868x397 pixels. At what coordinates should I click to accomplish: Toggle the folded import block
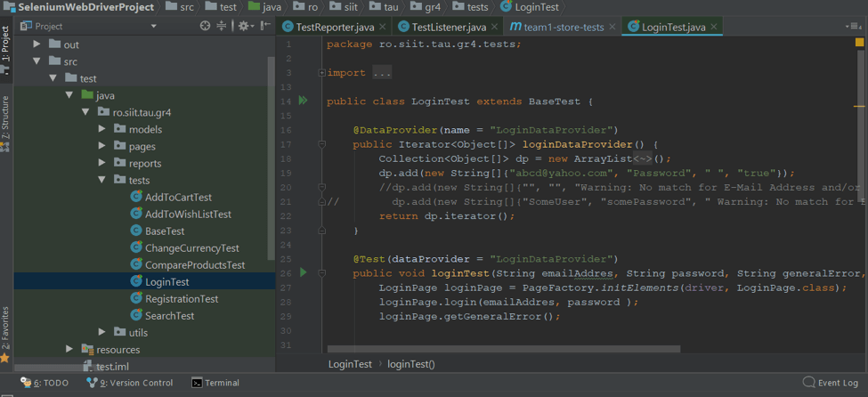point(321,73)
